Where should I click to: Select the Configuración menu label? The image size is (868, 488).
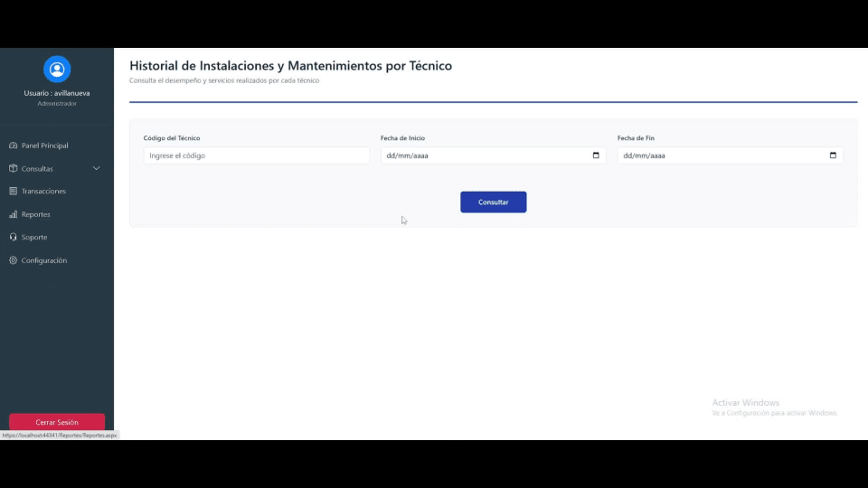pyautogui.click(x=44, y=260)
